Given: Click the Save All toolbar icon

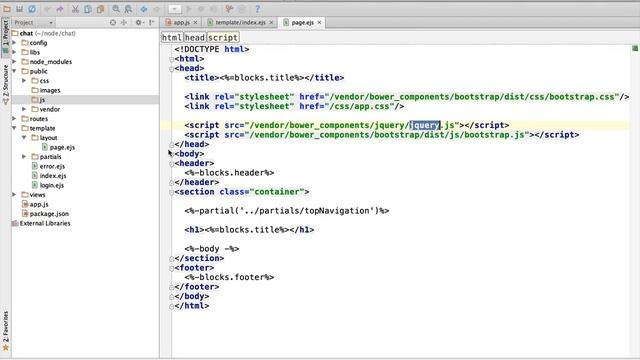Looking at the screenshot, I should coord(19,9).
